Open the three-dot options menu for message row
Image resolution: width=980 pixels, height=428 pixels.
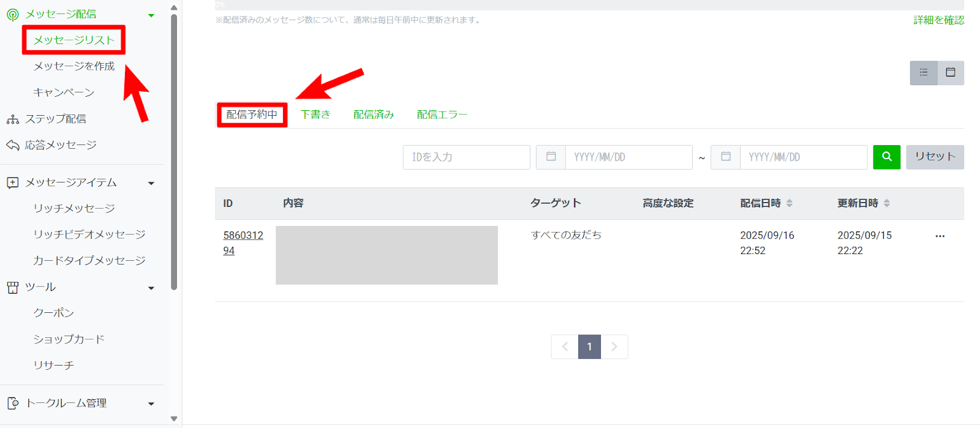(940, 236)
